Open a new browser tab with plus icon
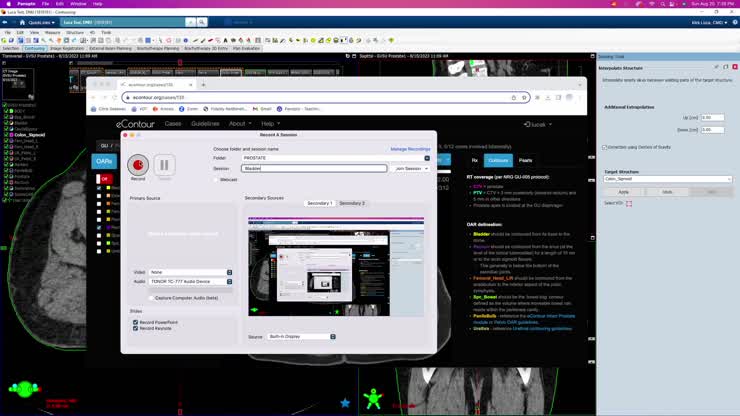740x416 pixels. 203,85
